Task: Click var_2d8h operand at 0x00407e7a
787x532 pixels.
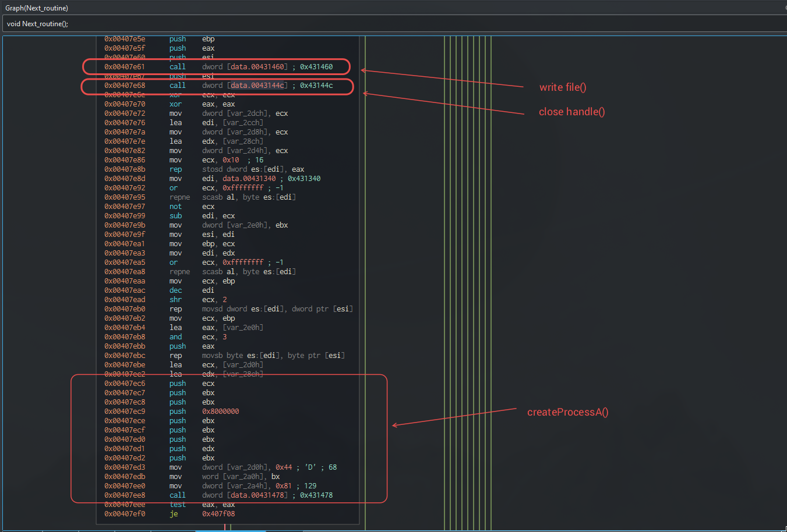Action: tap(248, 132)
